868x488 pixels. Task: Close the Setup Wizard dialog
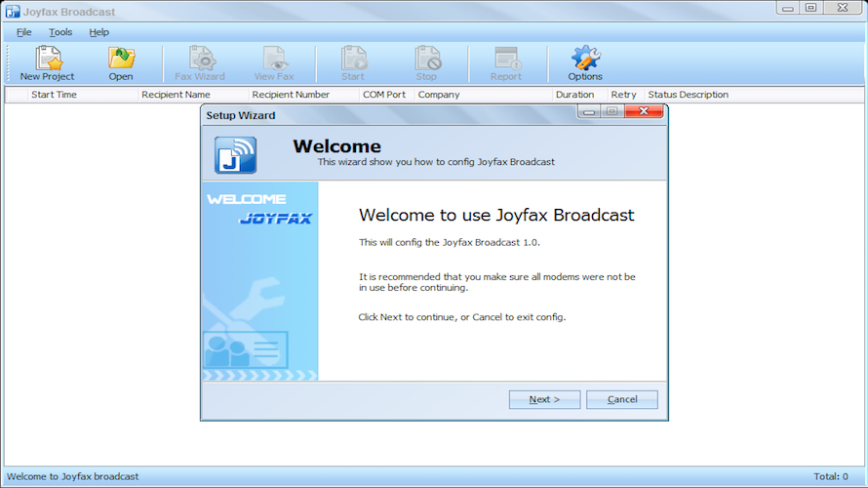pos(644,111)
